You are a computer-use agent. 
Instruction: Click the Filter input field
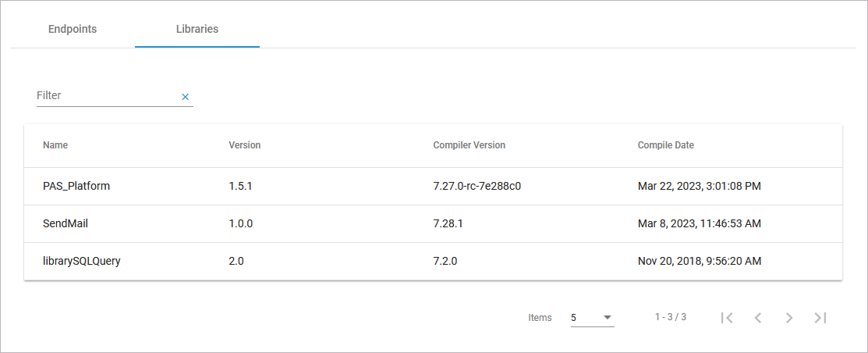point(107,95)
